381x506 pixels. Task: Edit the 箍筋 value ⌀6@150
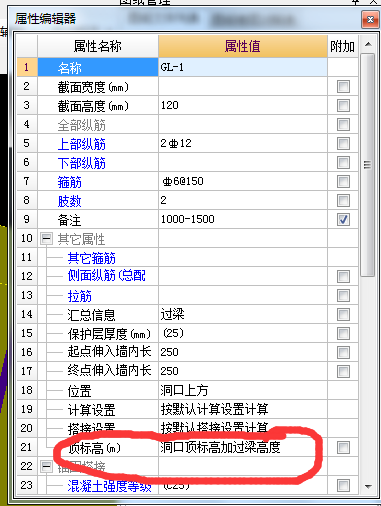[x=243, y=182]
